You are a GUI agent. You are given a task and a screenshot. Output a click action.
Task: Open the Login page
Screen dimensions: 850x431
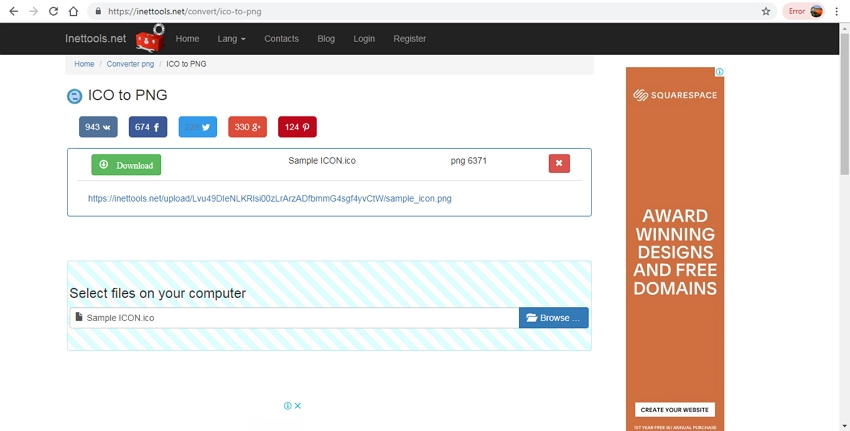click(364, 39)
